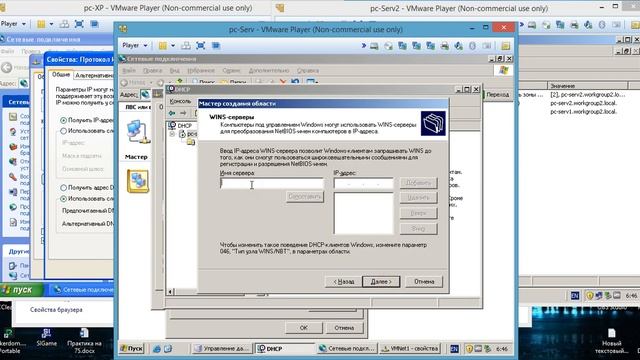640x360 pixels.
Task: Click security shield tray icon in pc-Serv taskbar
Action: pos(469,349)
